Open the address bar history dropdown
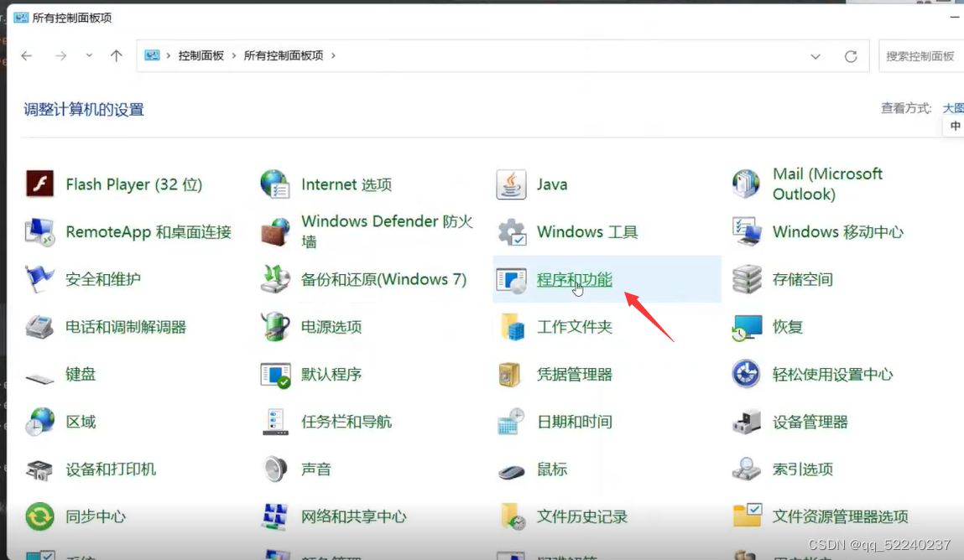 815,55
